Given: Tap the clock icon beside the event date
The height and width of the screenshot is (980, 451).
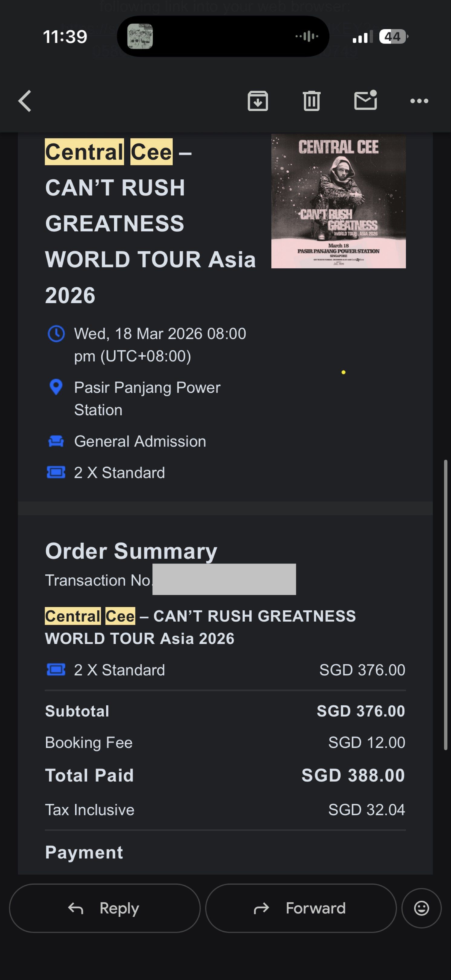Looking at the screenshot, I should (x=56, y=334).
